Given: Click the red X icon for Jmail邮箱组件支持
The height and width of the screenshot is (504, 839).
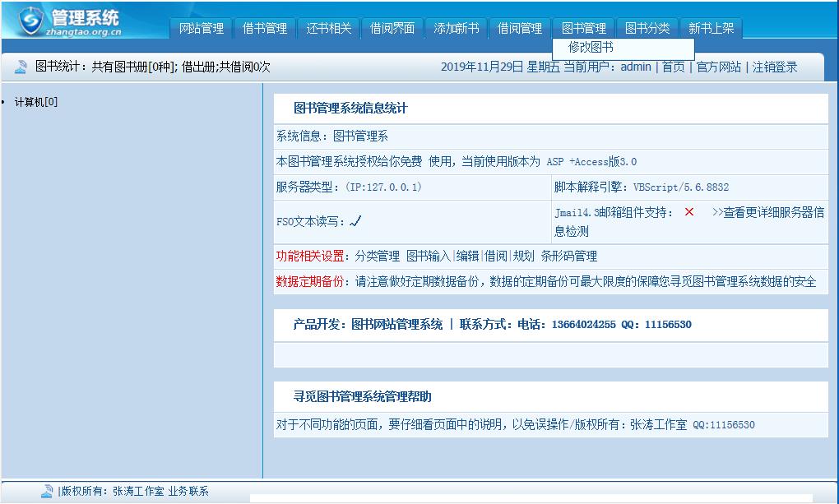Looking at the screenshot, I should click(x=688, y=211).
